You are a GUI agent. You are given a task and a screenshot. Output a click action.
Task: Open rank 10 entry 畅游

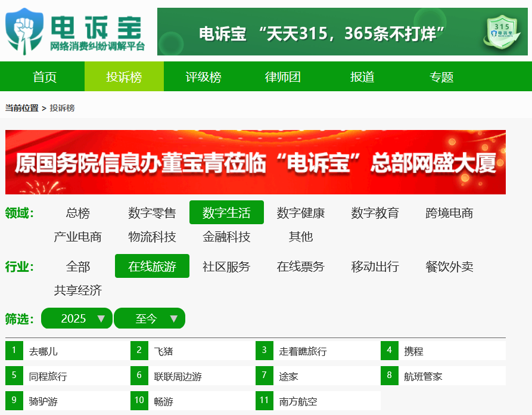[192, 401]
